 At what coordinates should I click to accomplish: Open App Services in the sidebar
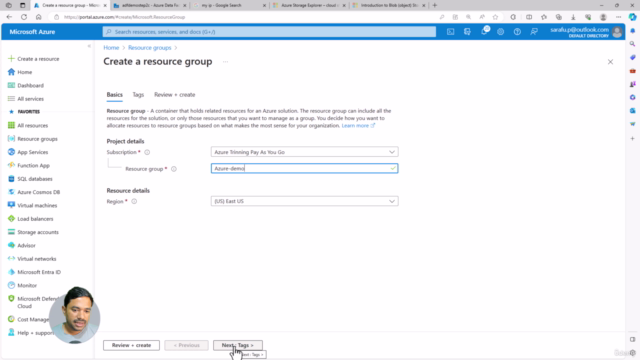[32, 152]
